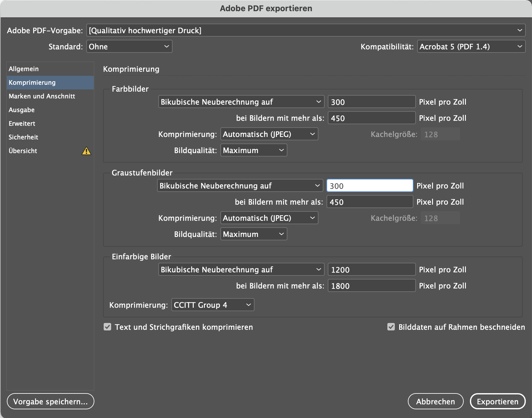
Task: Toggle Text und Strichgrafiken komprimieren checkbox
Action: coord(107,327)
